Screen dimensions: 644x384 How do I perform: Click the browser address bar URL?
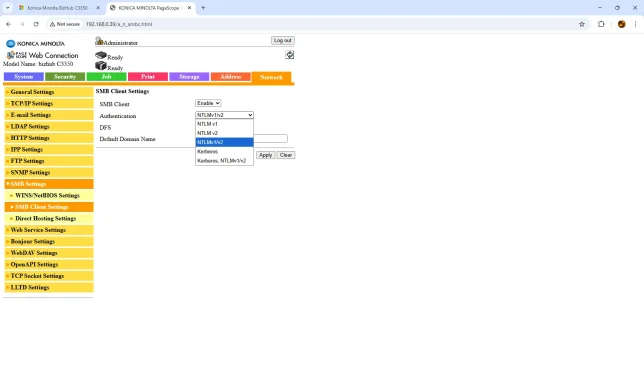[x=119, y=24]
